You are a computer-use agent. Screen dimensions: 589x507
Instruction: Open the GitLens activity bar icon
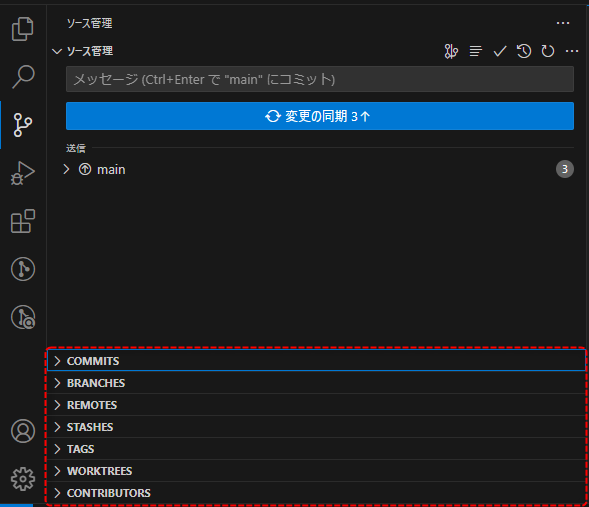point(23,269)
